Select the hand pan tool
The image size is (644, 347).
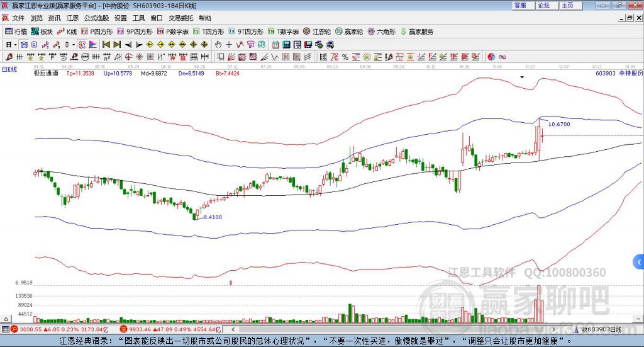coord(218,45)
